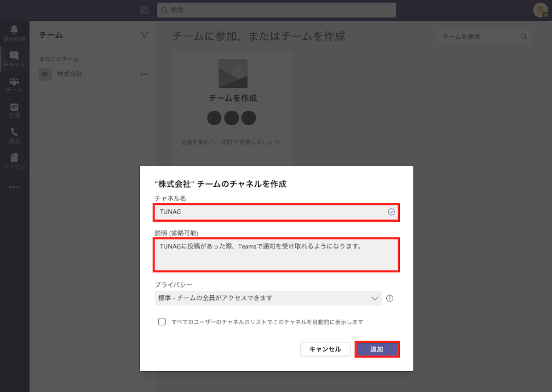Select the 株式会社 team avatar
552x392 pixels.
(x=45, y=74)
